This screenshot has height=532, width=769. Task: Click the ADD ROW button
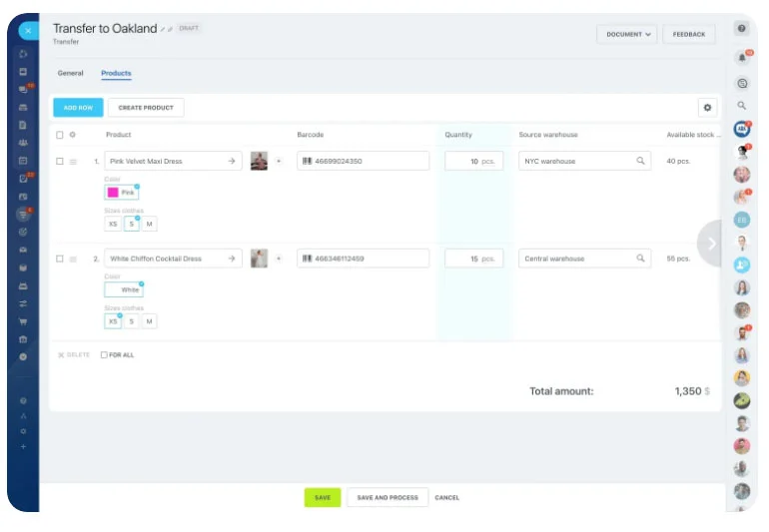pyautogui.click(x=78, y=108)
